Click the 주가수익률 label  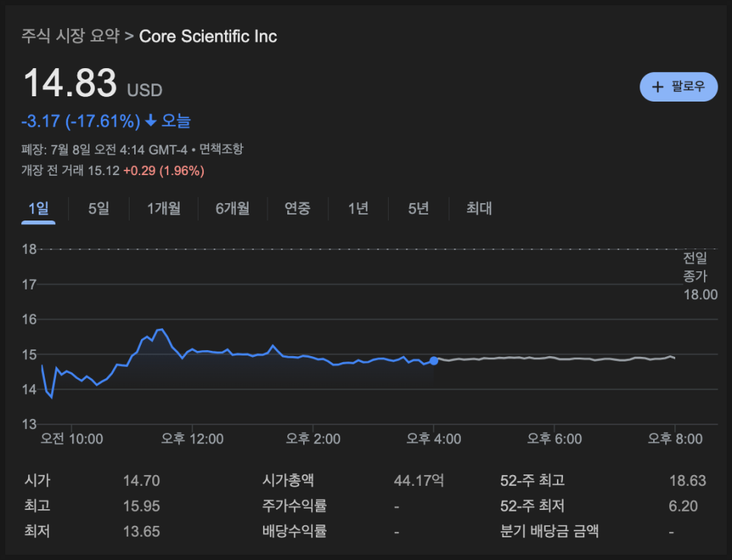(x=294, y=506)
